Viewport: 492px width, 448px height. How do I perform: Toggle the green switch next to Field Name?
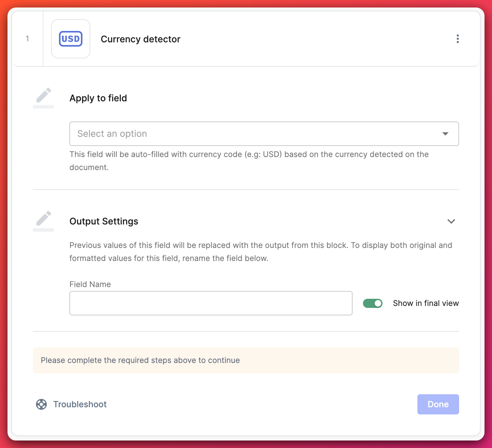click(373, 303)
